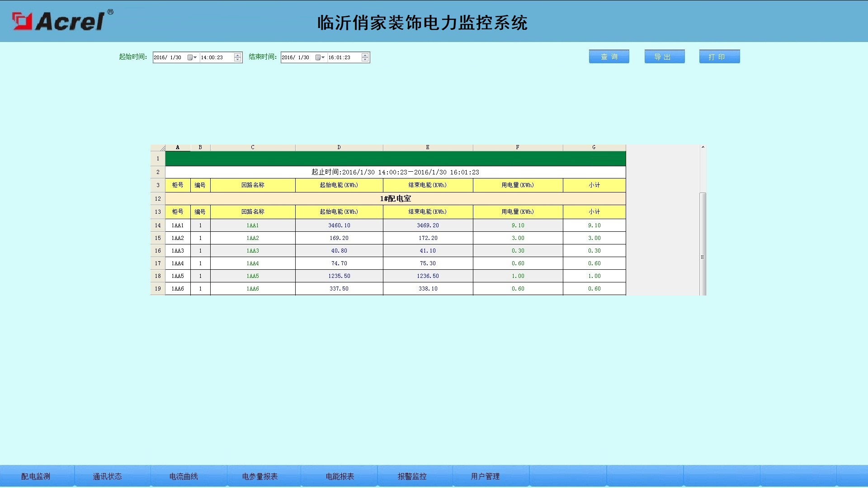Increase end time with up spinner
Viewport: 868px width, 488px height.
coord(365,55)
